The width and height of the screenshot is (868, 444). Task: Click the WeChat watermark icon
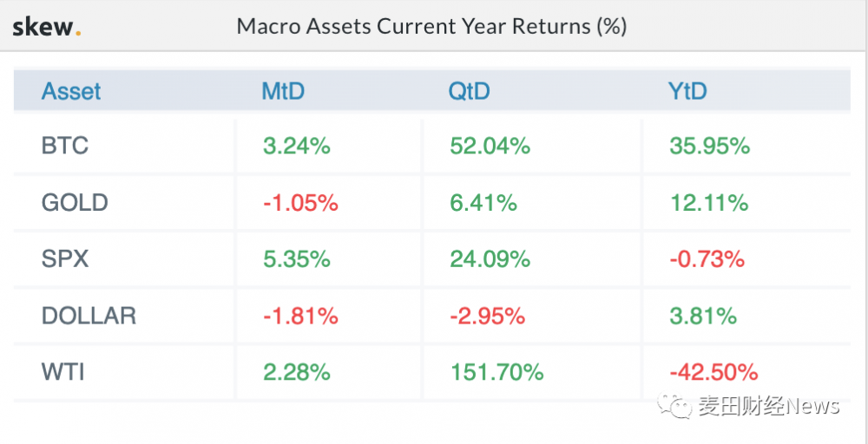pos(674,405)
